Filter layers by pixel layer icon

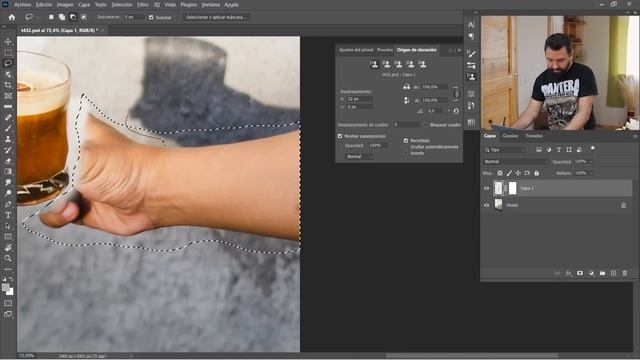pyautogui.click(x=539, y=150)
